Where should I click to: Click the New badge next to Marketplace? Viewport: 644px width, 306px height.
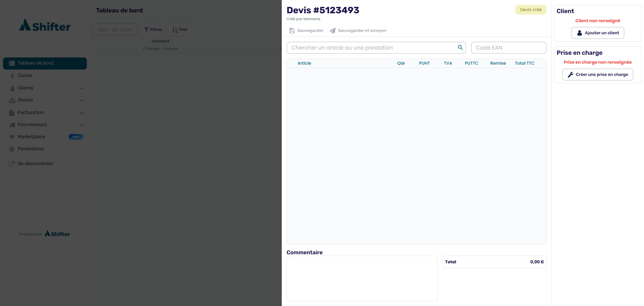(x=76, y=137)
